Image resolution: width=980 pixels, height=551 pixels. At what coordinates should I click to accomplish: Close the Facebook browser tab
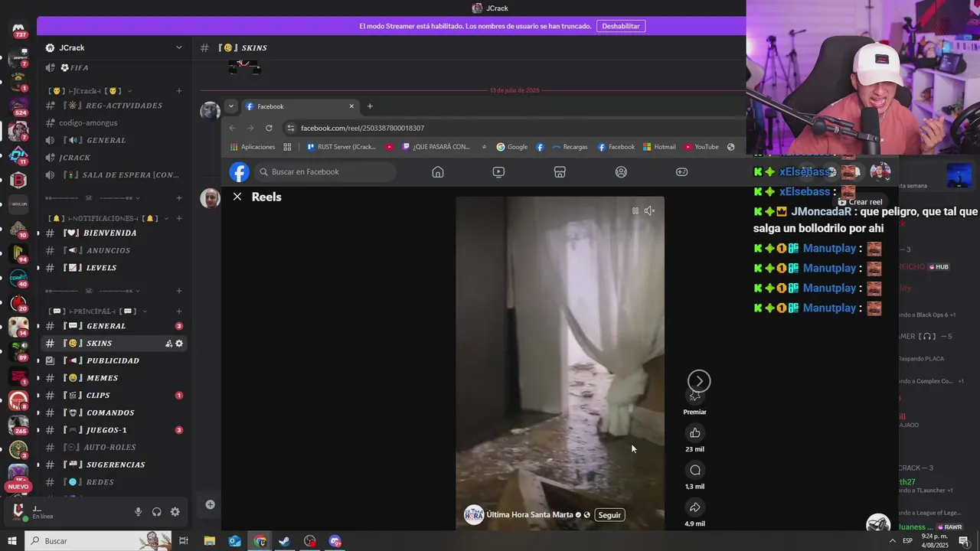351,106
